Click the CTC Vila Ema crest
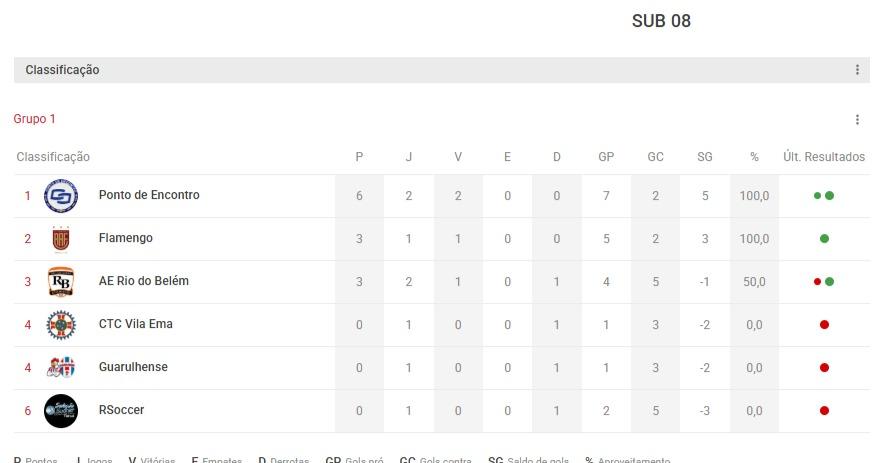The width and height of the screenshot is (881, 463). [x=61, y=325]
